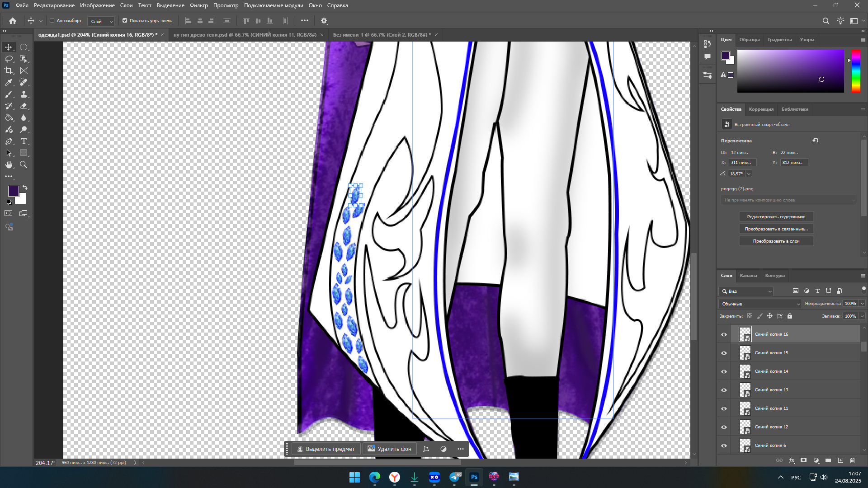Select the Lasso tool

9,59
